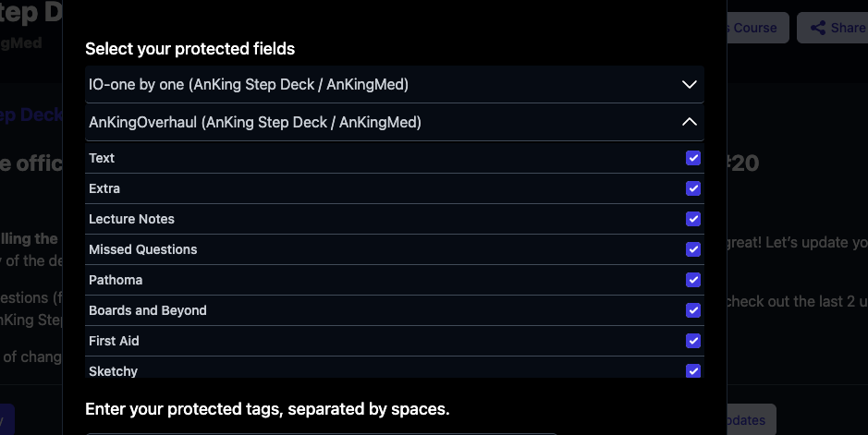Click the Text field row label
Screen dimensions: 868x435
tap(102, 158)
